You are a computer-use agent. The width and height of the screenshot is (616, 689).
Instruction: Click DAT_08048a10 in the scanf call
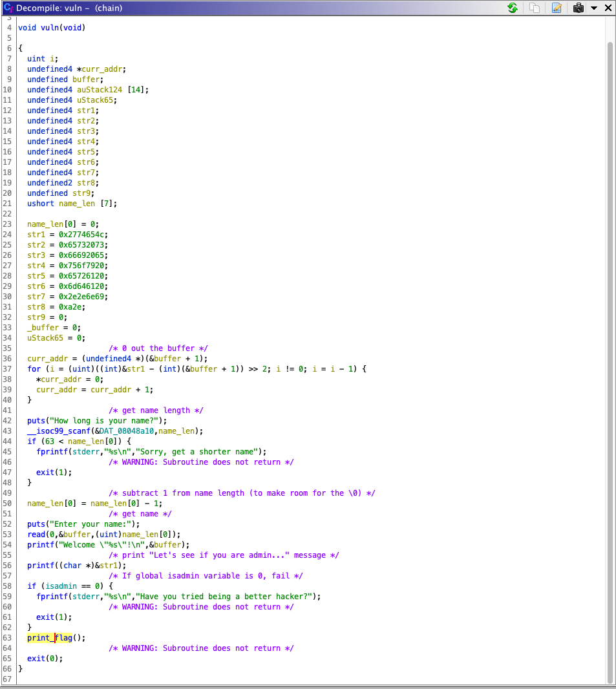point(127,431)
